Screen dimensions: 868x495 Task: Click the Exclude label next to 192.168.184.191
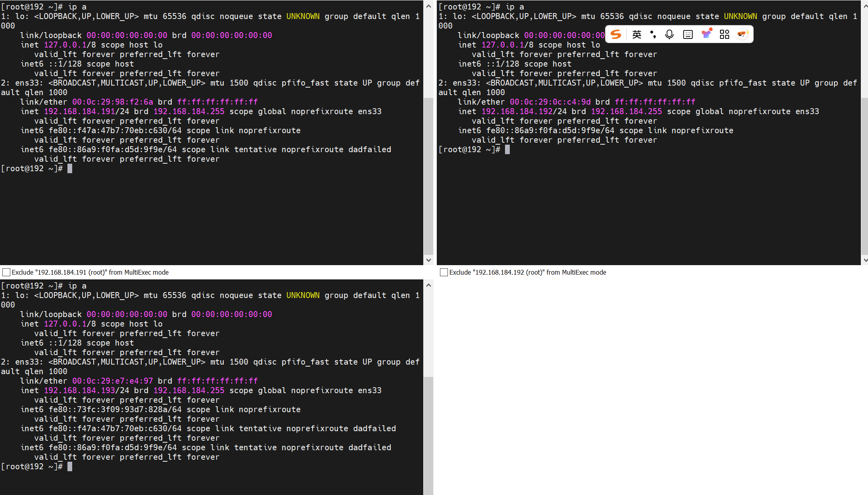click(90, 272)
